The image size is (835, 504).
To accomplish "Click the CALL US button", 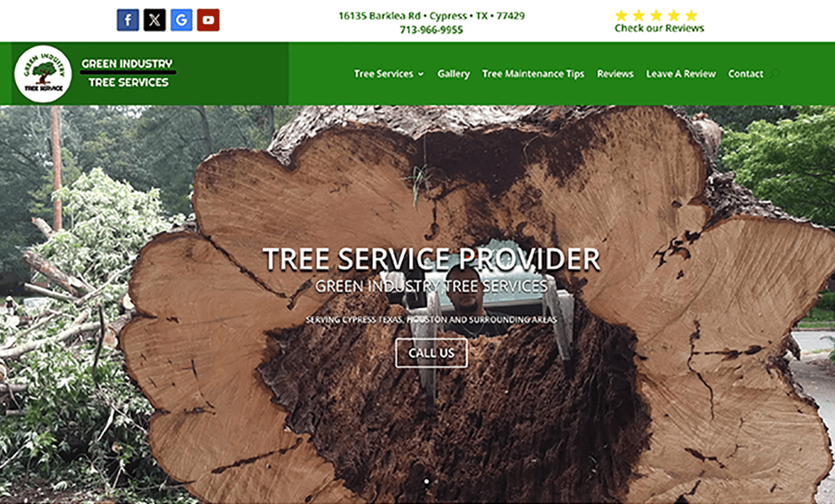I will 431,353.
